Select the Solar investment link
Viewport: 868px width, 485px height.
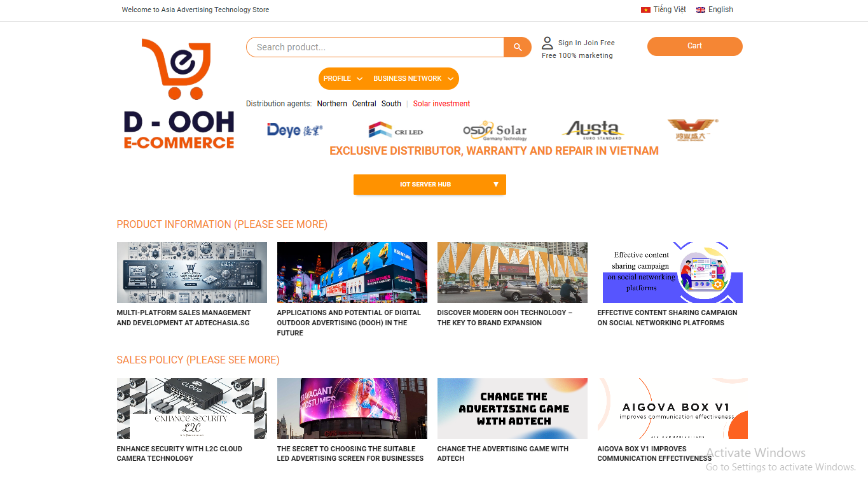pos(442,104)
